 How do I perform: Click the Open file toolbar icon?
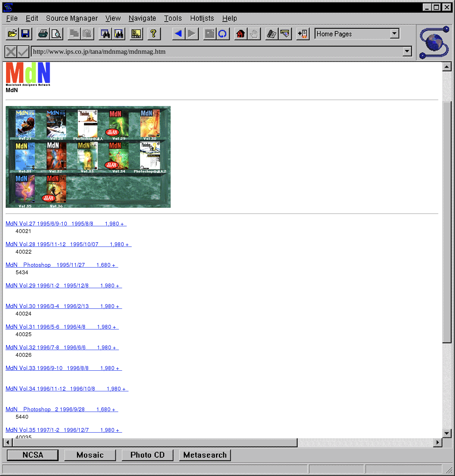[12, 34]
